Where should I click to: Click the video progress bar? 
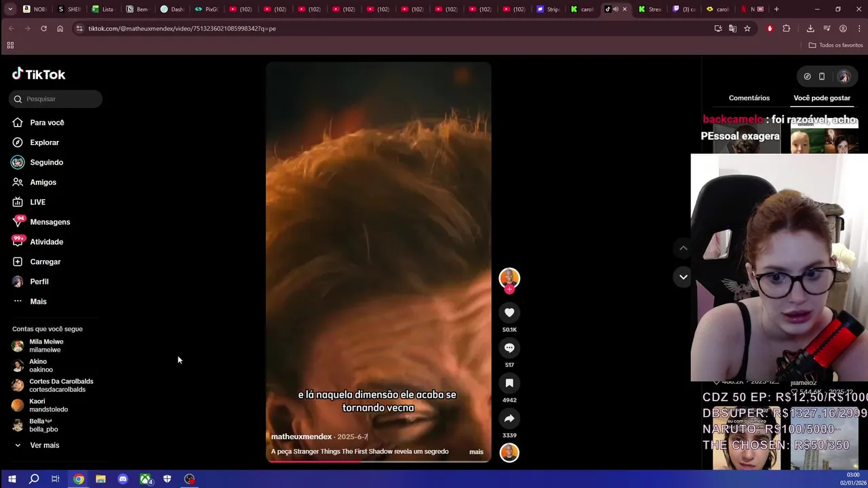tap(378, 462)
